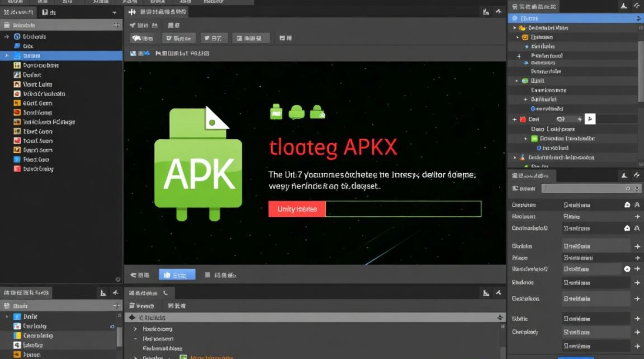The width and height of the screenshot is (644, 359).
Task: Click the red "tlooteg APKX" title text
Action: [333, 148]
